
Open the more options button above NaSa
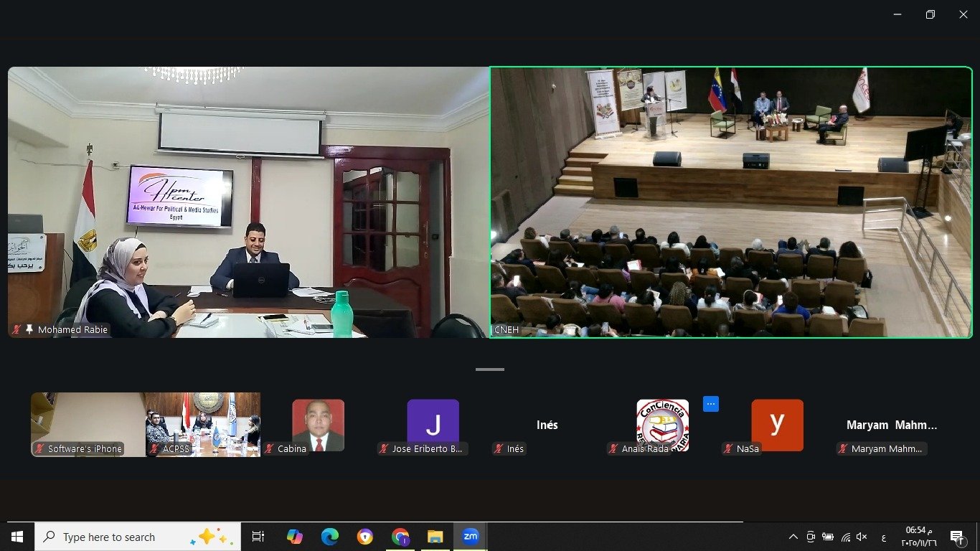pyautogui.click(x=710, y=404)
